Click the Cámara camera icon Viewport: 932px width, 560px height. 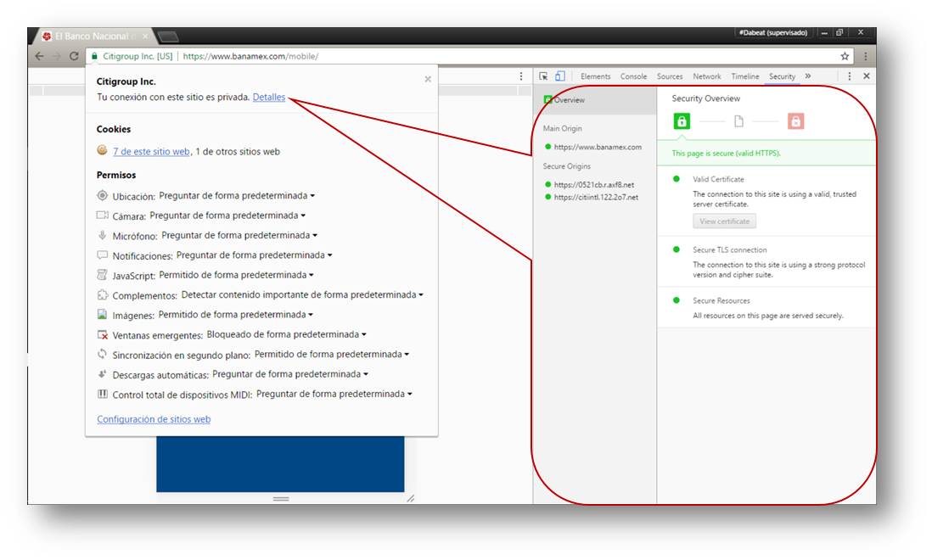(102, 215)
